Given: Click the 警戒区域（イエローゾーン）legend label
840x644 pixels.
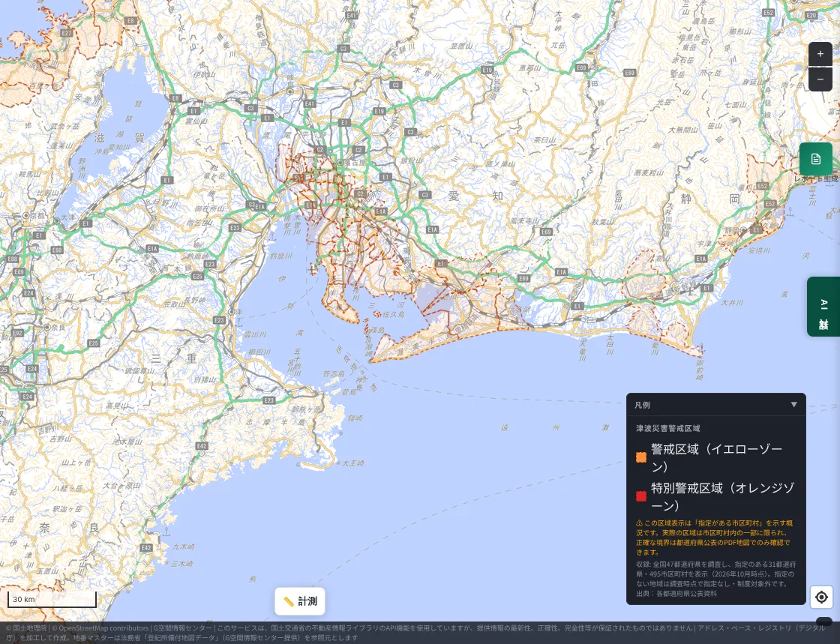Looking at the screenshot, I should click(717, 457).
